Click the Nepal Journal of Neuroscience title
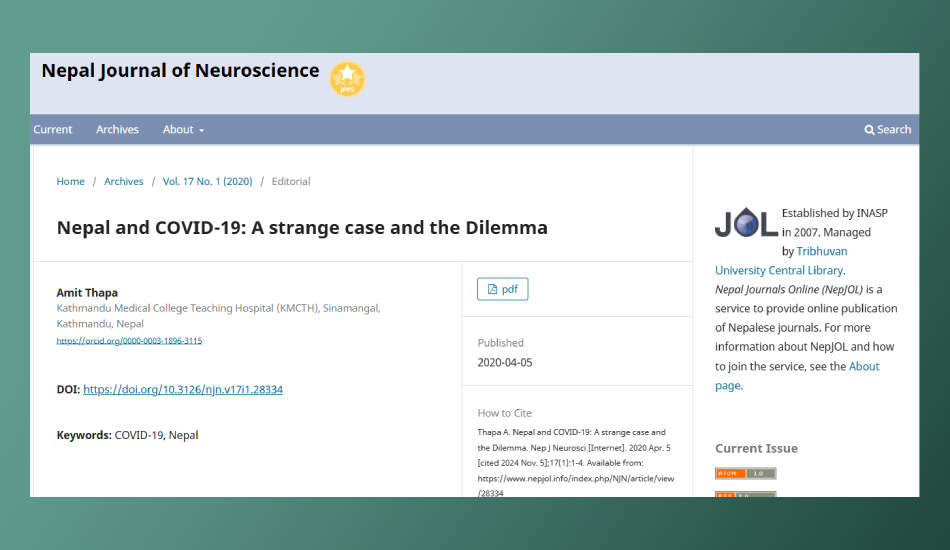The width and height of the screenshot is (950, 550). tap(181, 71)
